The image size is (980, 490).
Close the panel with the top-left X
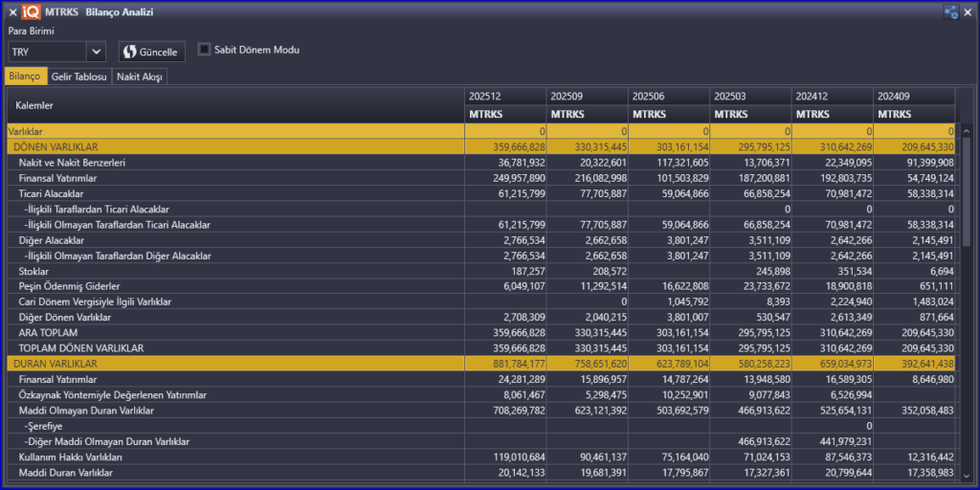point(12,11)
